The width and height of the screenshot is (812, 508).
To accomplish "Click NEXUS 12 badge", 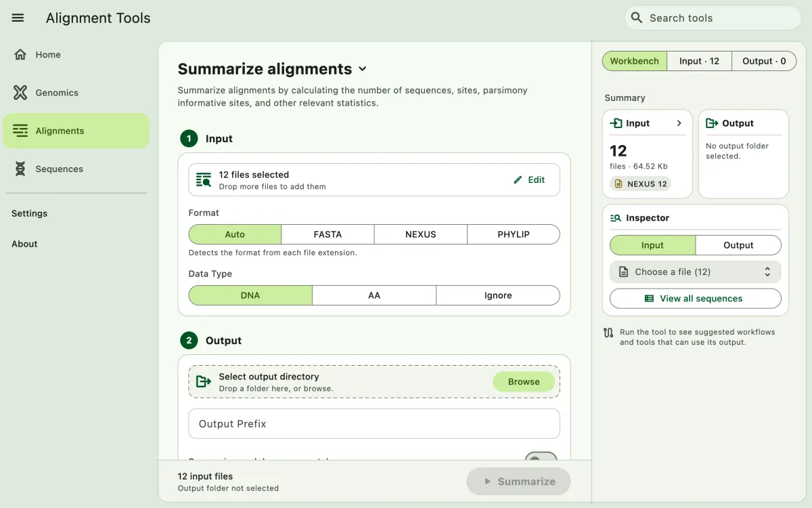I will [640, 184].
